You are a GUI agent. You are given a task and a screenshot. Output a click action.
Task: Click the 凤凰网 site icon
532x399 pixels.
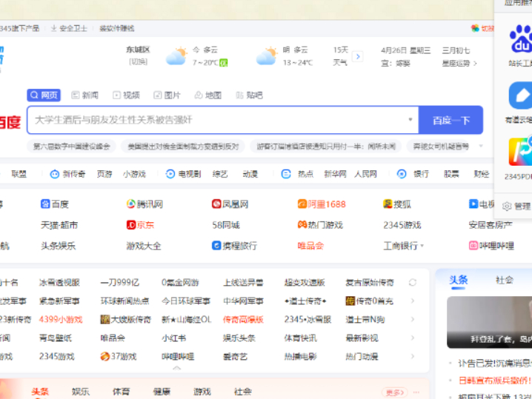(216, 204)
